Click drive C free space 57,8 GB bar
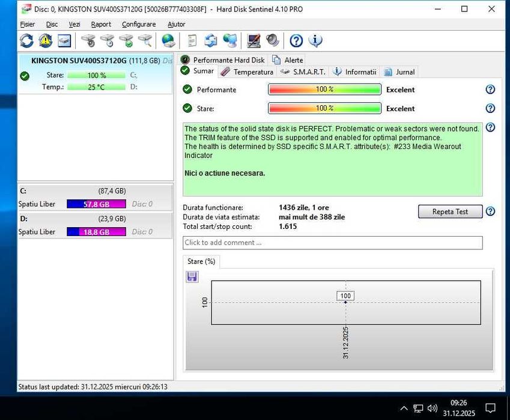Screen dimensions: 510x420 96,204
